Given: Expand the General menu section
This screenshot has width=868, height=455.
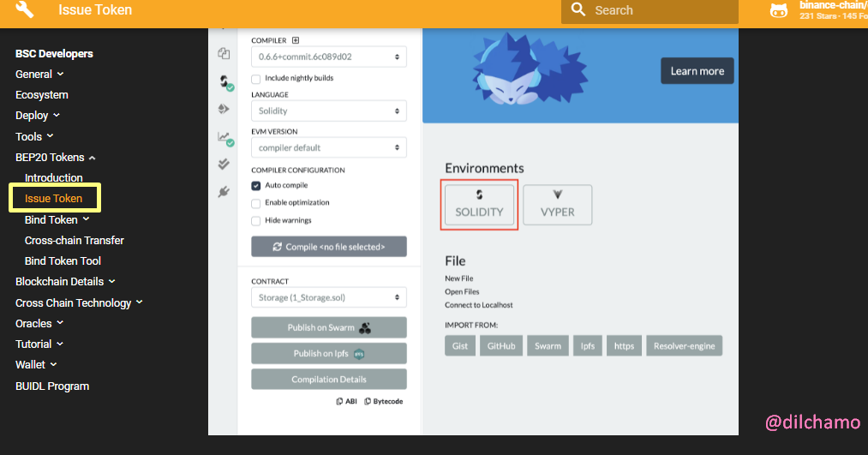Looking at the screenshot, I should tap(39, 75).
